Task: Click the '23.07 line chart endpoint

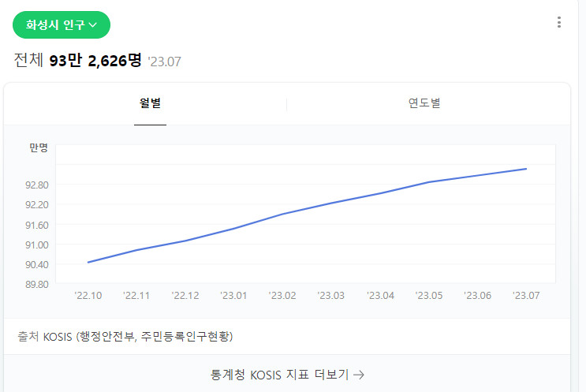Action: coord(526,169)
